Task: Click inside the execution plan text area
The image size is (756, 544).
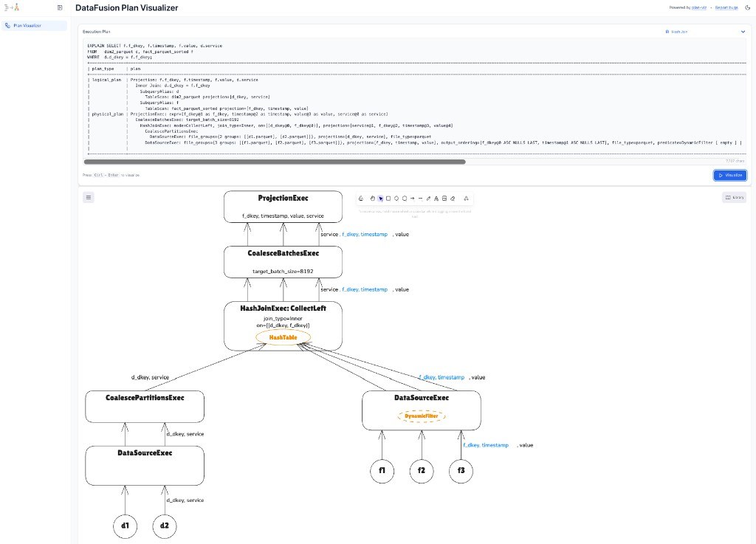Action: [x=415, y=98]
